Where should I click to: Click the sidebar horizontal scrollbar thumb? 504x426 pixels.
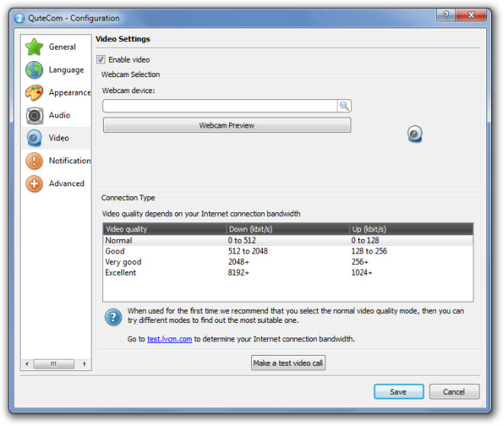[53, 363]
